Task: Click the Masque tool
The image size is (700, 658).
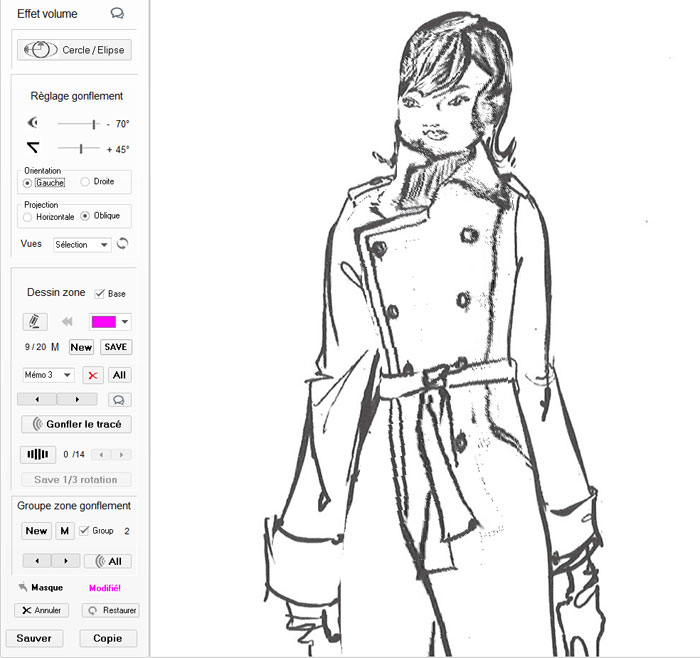Action: click(x=40, y=588)
